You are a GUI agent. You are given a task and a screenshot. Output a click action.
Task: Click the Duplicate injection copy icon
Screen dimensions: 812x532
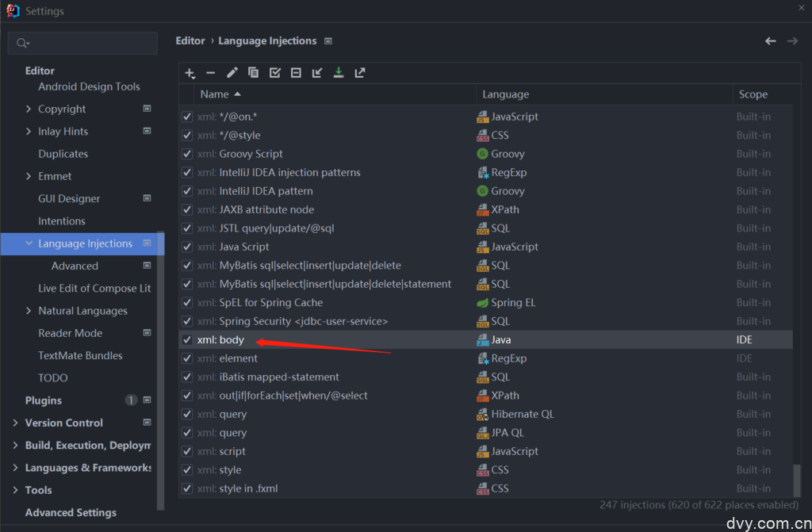pyautogui.click(x=253, y=73)
